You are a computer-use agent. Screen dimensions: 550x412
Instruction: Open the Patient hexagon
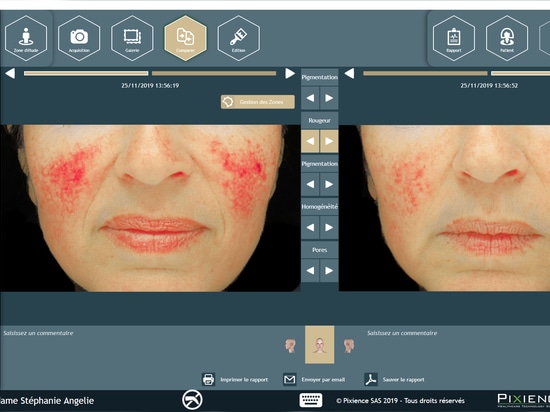click(507, 38)
